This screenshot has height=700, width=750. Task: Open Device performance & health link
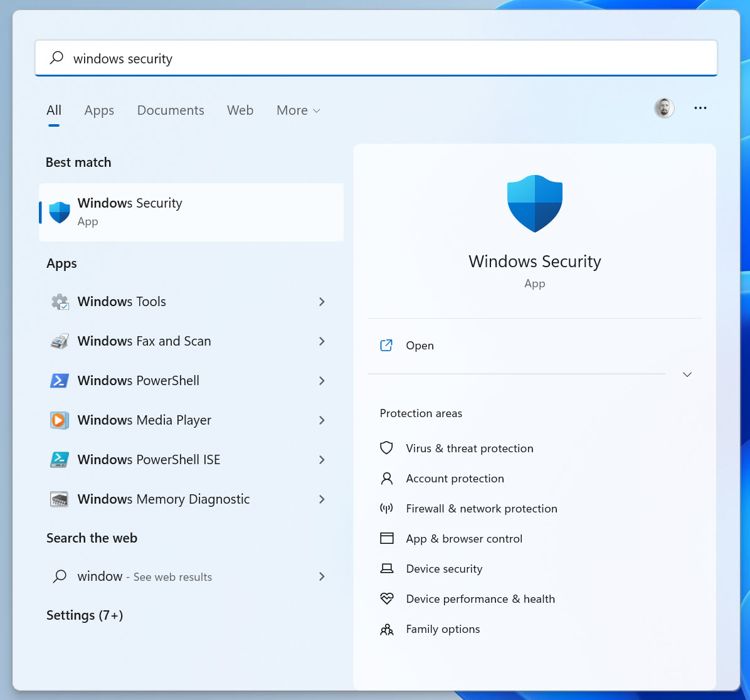(480, 599)
